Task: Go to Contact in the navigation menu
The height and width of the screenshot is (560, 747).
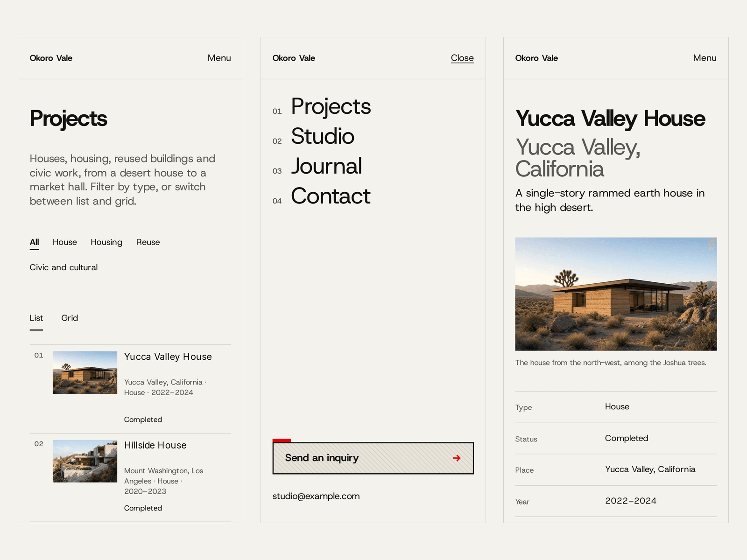Action: tap(331, 196)
